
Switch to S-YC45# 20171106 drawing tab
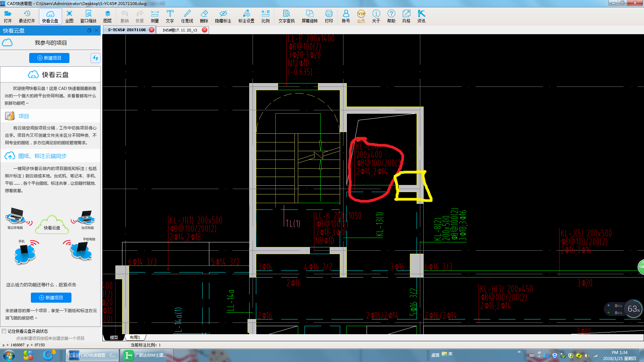coord(127,30)
